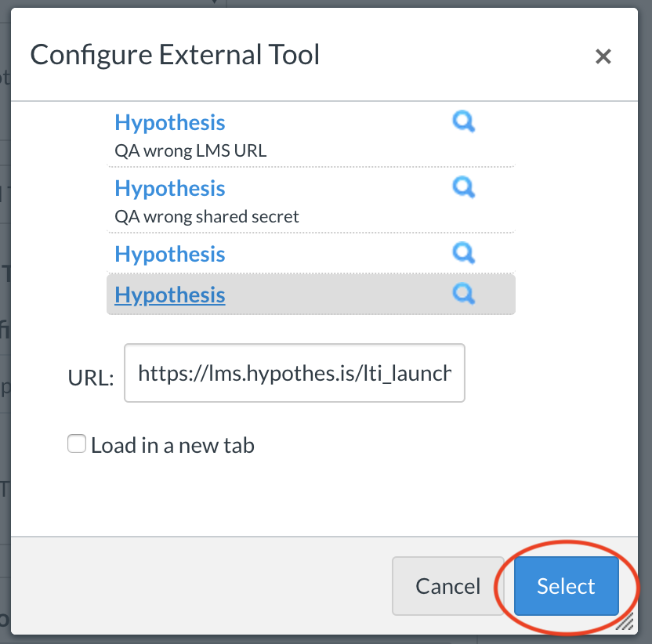This screenshot has width=652, height=644.
Task: Click the 'Configure External Tool' dialog title
Action: tap(175, 56)
